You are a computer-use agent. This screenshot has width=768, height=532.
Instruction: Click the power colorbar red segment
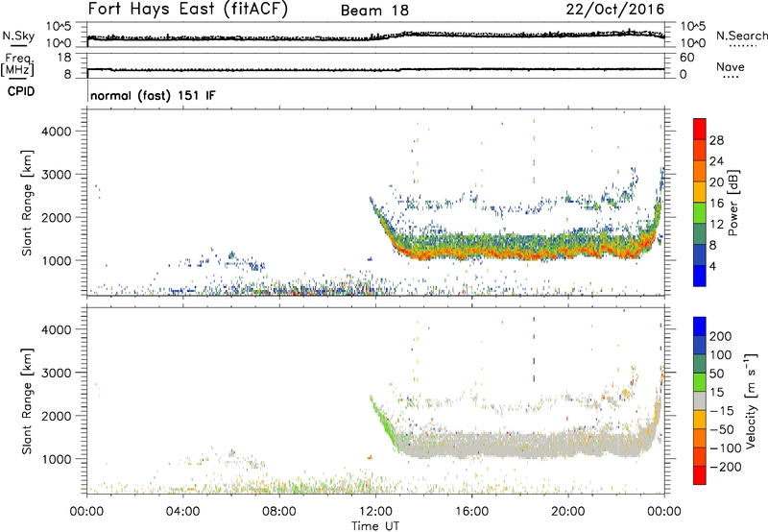point(700,130)
